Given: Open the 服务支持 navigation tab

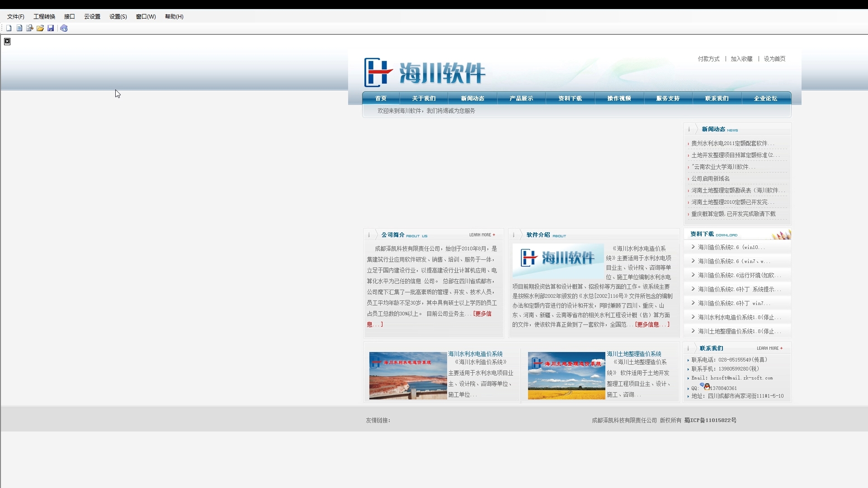Looking at the screenshot, I should pyautogui.click(x=668, y=98).
